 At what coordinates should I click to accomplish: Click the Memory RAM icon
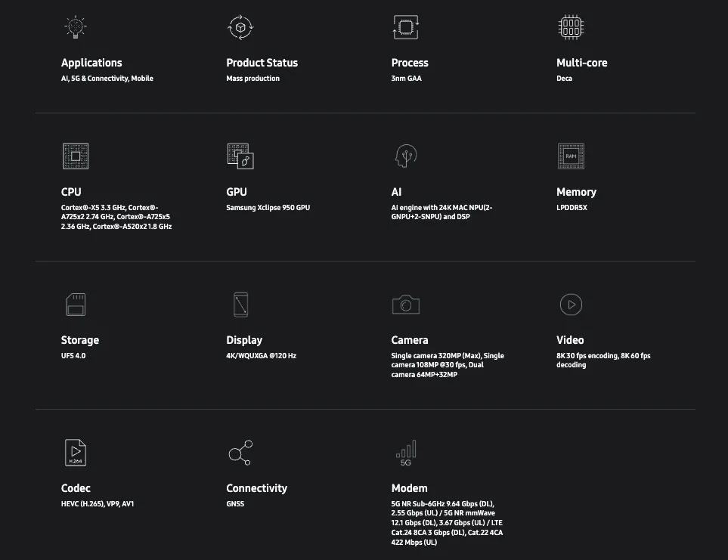571,156
